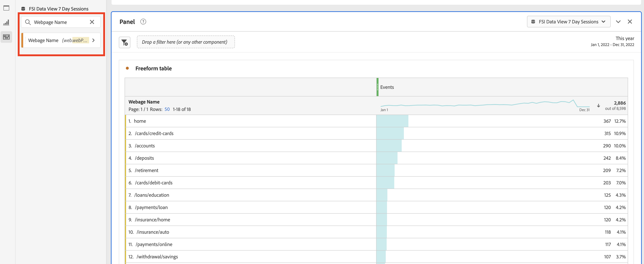Select the /cards/debit-cards row
Image resolution: width=644 pixels, height=264 pixels.
(376, 183)
